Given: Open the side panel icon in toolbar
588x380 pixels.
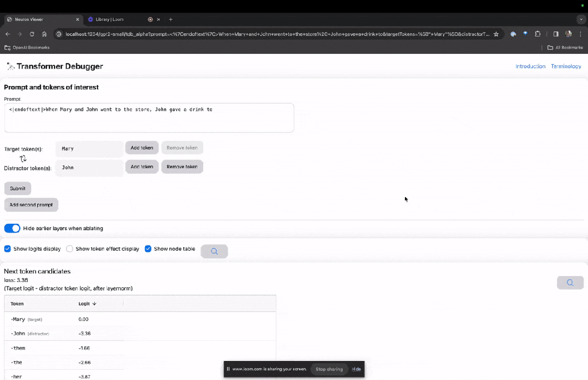Looking at the screenshot, I should [x=555, y=34].
